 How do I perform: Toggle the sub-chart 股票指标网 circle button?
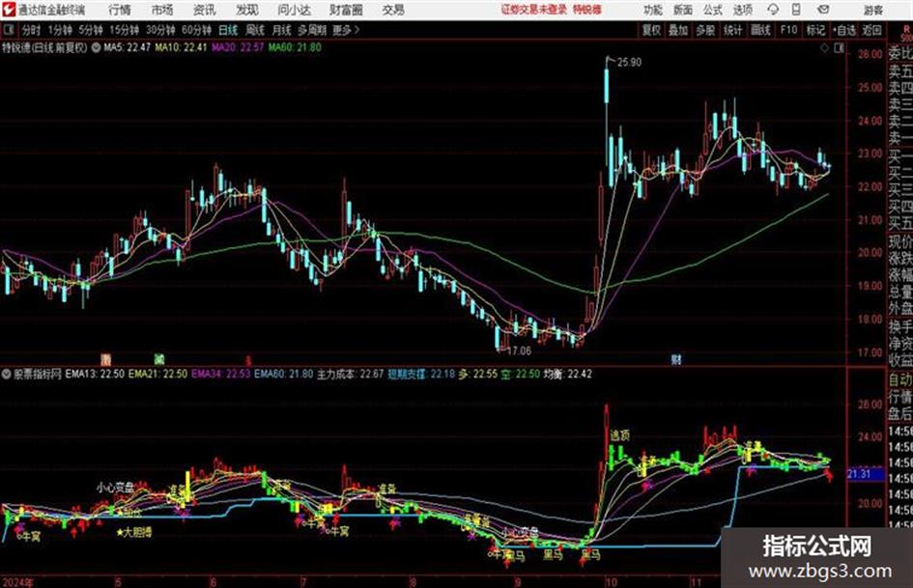(7, 374)
